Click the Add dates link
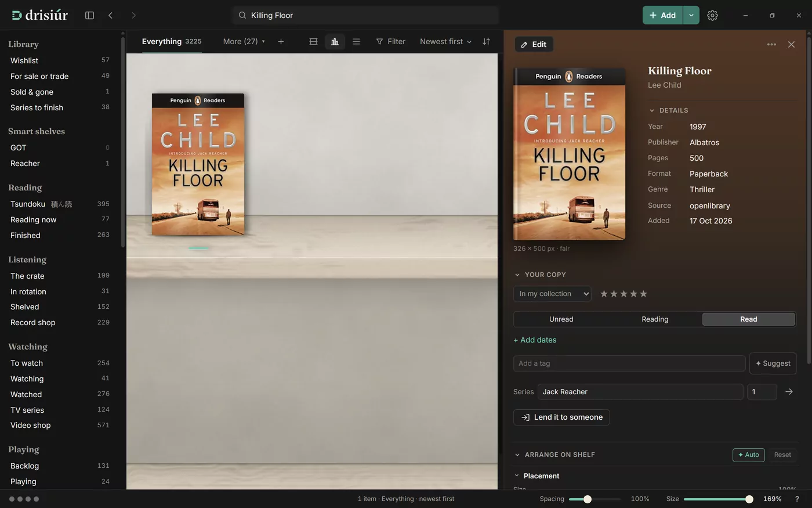 (x=535, y=340)
